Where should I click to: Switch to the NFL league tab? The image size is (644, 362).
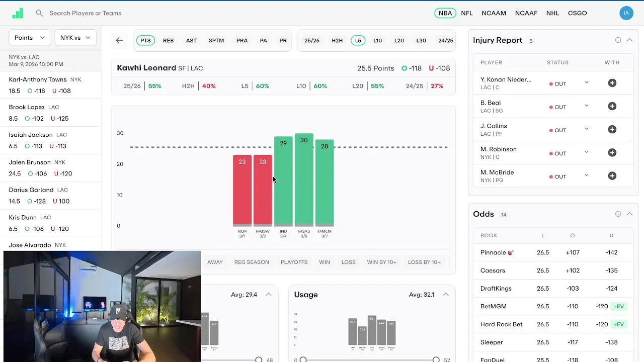[467, 13]
